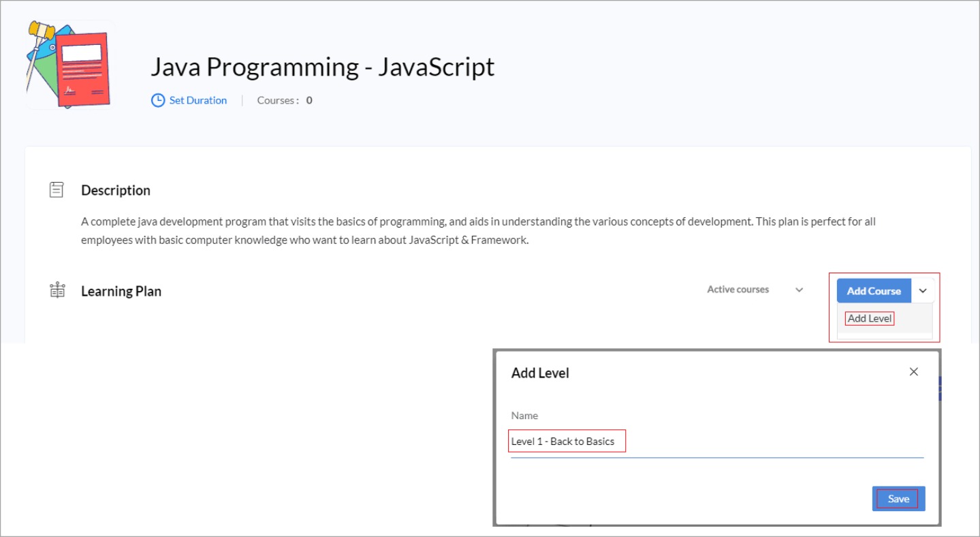This screenshot has height=537, width=980.
Task: Click the course thumbnail image
Action: [69, 65]
